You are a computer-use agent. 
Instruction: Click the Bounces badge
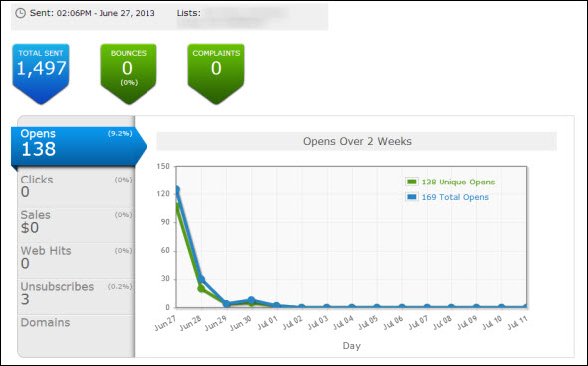click(129, 73)
